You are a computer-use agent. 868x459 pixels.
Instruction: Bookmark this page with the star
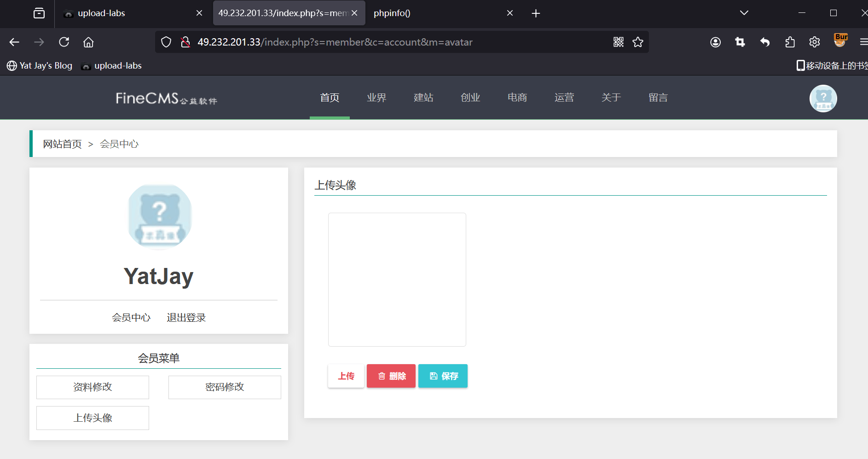[638, 42]
